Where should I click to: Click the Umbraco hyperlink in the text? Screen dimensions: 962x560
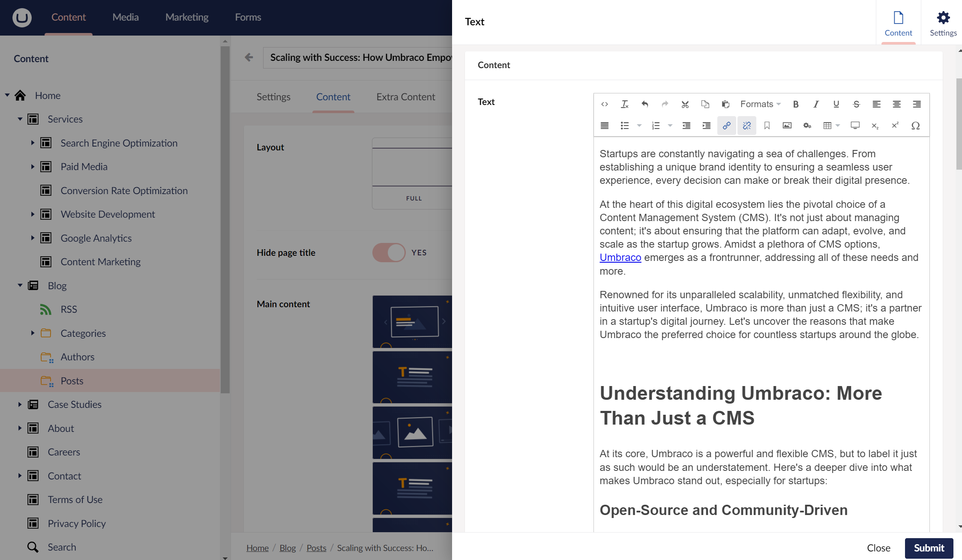[620, 258]
